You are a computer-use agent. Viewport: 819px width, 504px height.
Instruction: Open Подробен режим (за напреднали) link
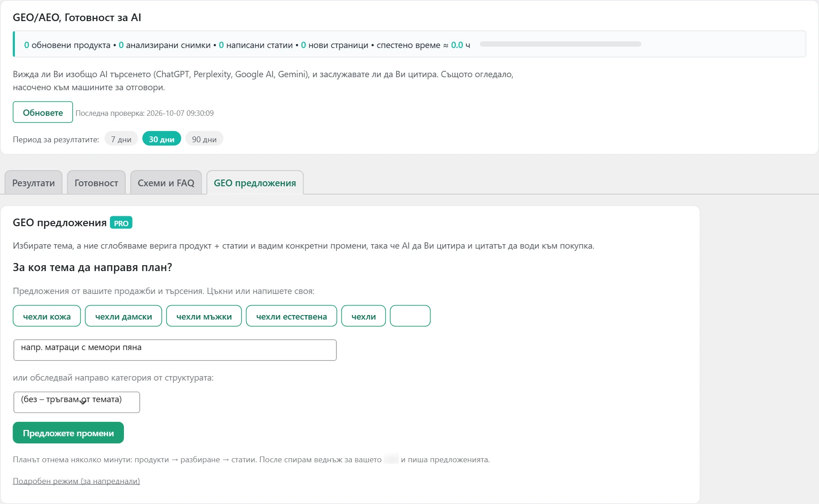pyautogui.click(x=76, y=481)
